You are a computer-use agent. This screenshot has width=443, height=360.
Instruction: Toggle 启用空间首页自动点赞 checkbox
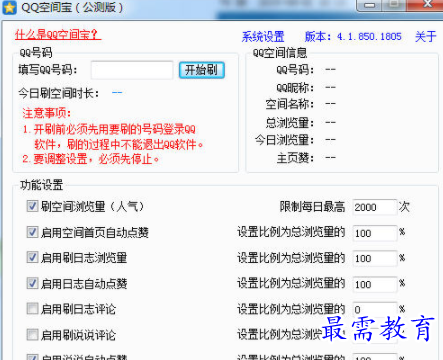coord(32,232)
